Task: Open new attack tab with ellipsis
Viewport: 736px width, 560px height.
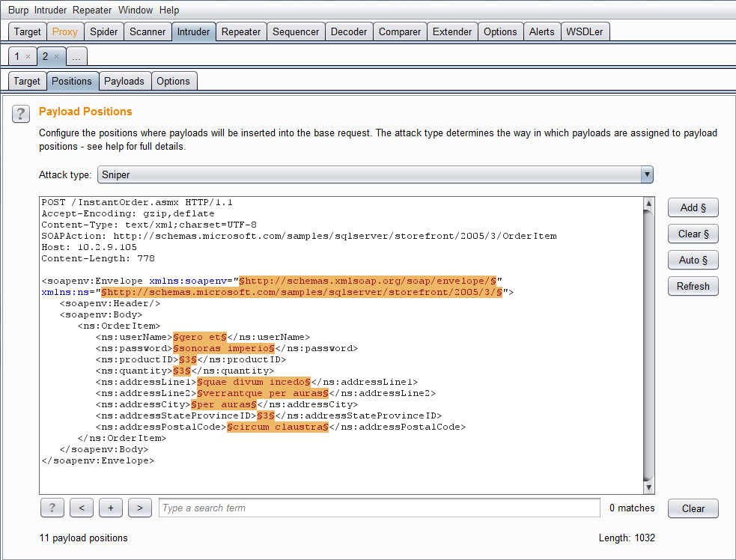Action: (76, 57)
